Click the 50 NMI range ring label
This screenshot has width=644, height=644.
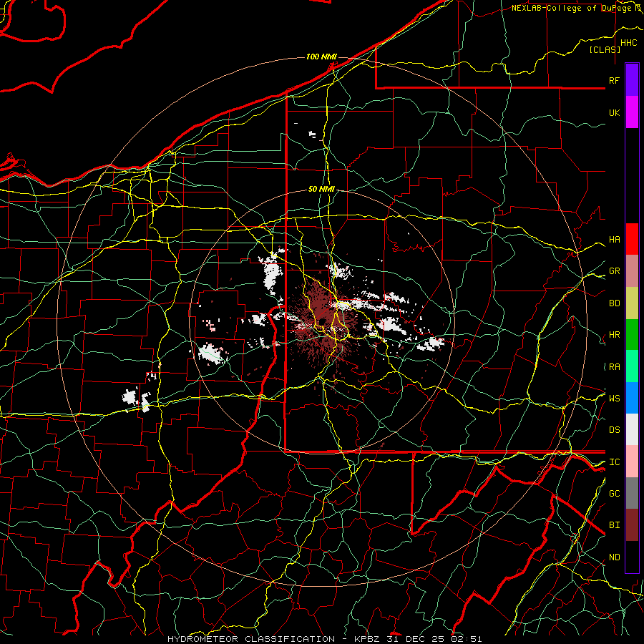tap(321, 189)
